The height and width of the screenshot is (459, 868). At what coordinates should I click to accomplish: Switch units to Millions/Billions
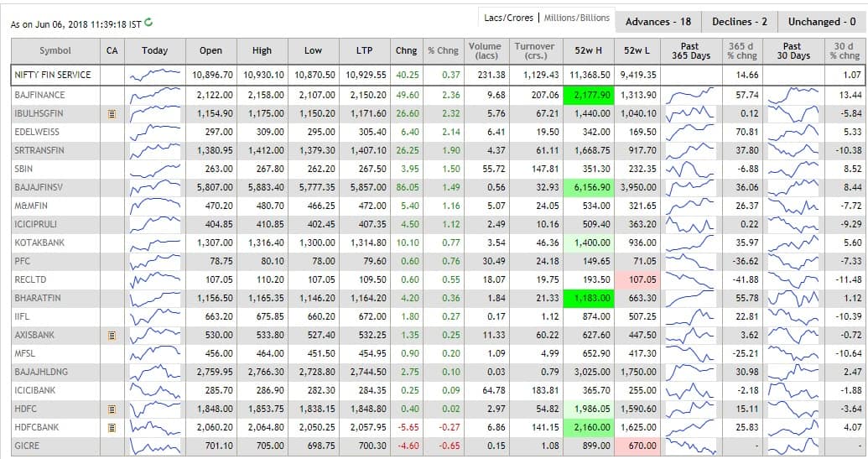(x=577, y=18)
